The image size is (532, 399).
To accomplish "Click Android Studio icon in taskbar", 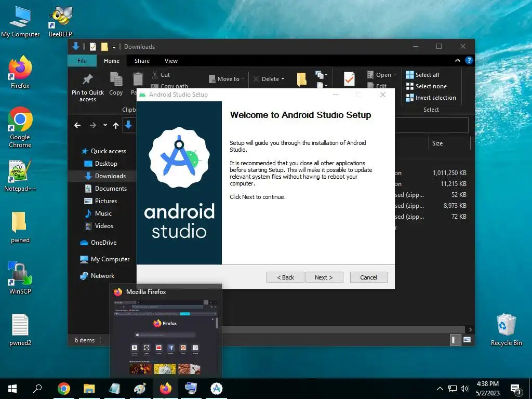I will coord(217,389).
